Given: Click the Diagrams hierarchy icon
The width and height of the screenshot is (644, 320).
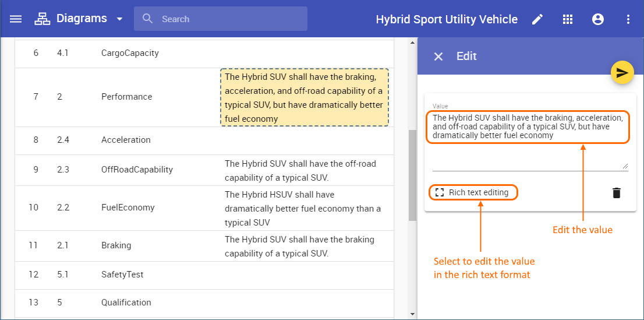Looking at the screenshot, I should tap(43, 19).
